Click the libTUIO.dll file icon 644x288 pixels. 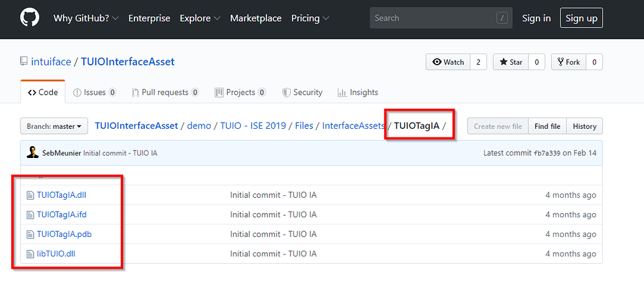tap(29, 254)
